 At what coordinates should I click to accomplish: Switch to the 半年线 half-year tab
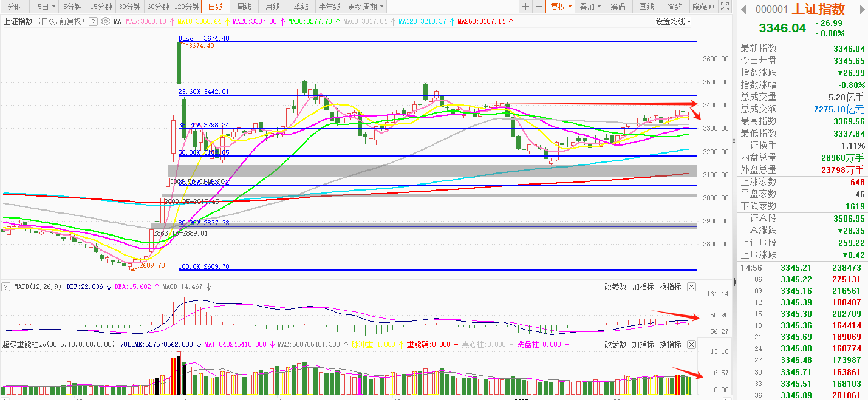click(329, 7)
